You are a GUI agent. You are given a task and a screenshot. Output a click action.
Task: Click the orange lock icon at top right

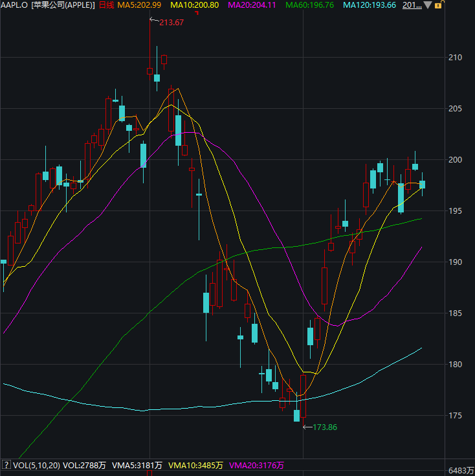tap(439, 5)
